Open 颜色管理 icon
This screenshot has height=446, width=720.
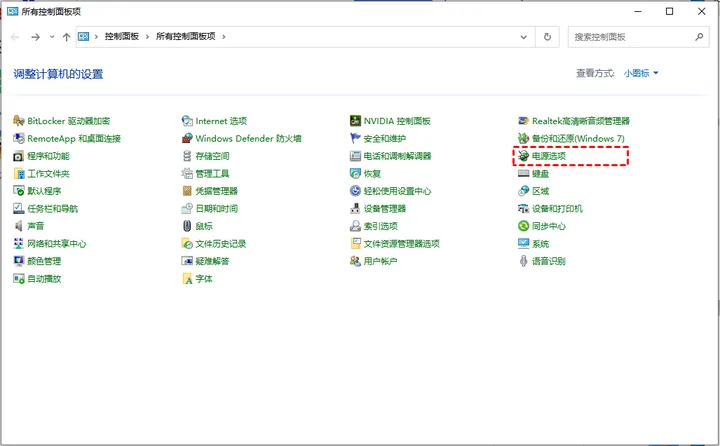click(18, 261)
